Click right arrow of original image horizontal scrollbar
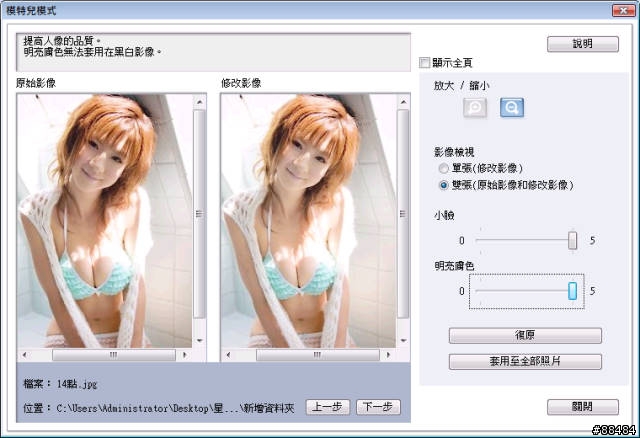 [x=184, y=355]
